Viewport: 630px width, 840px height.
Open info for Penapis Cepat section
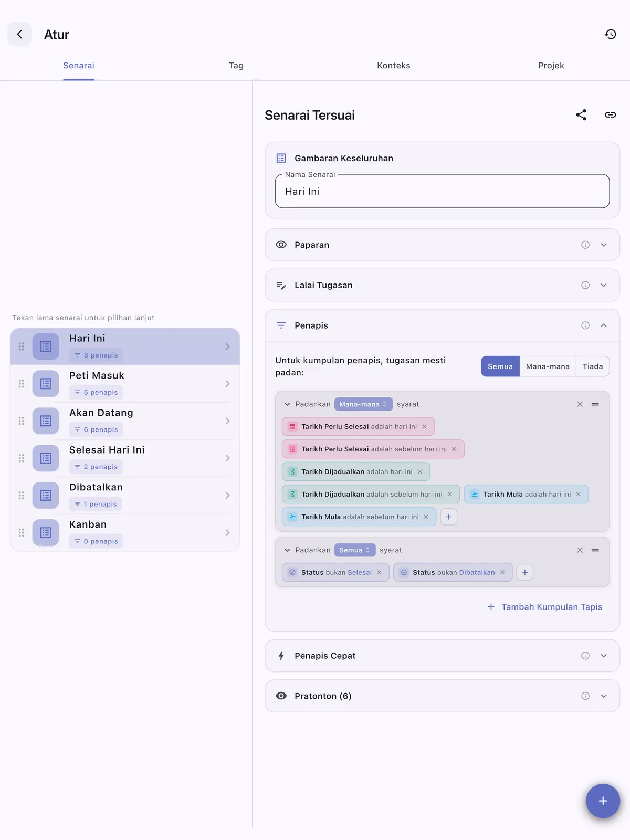tap(585, 656)
